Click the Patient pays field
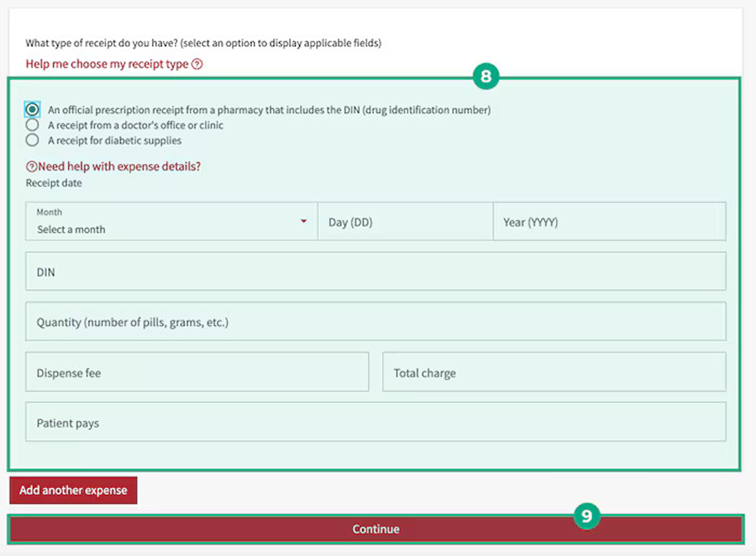 tap(376, 422)
